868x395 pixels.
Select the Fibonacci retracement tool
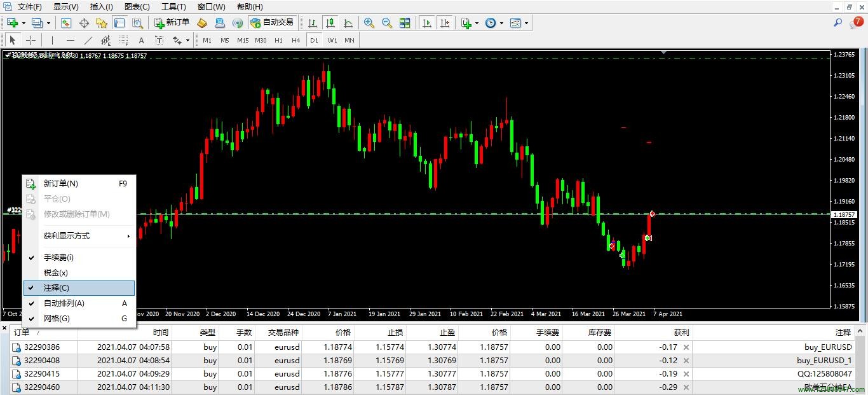pyautogui.click(x=124, y=40)
